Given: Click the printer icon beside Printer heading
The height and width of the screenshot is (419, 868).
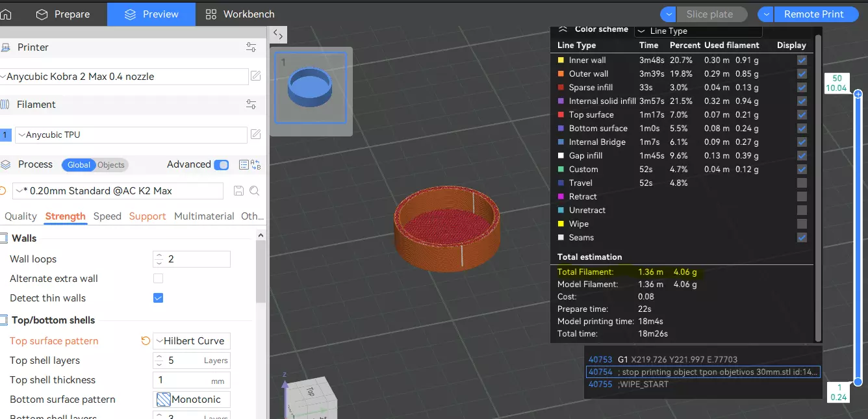Looking at the screenshot, I should 5,47.
